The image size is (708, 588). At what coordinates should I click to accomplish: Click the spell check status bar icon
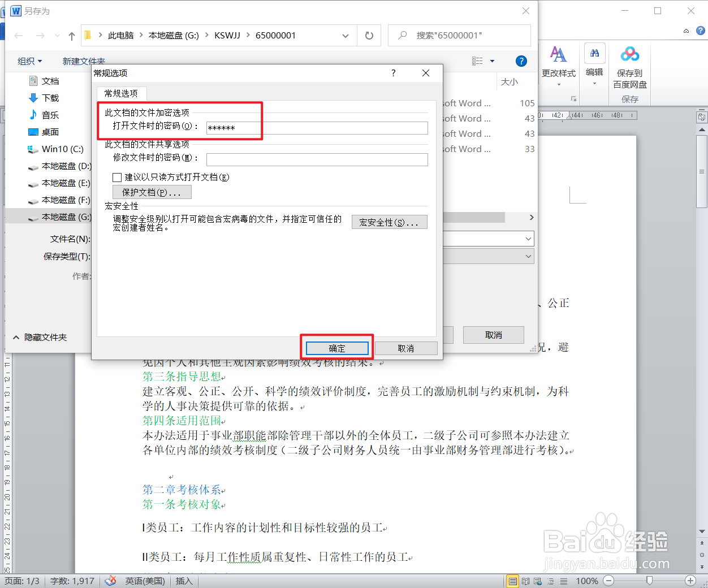point(110,581)
